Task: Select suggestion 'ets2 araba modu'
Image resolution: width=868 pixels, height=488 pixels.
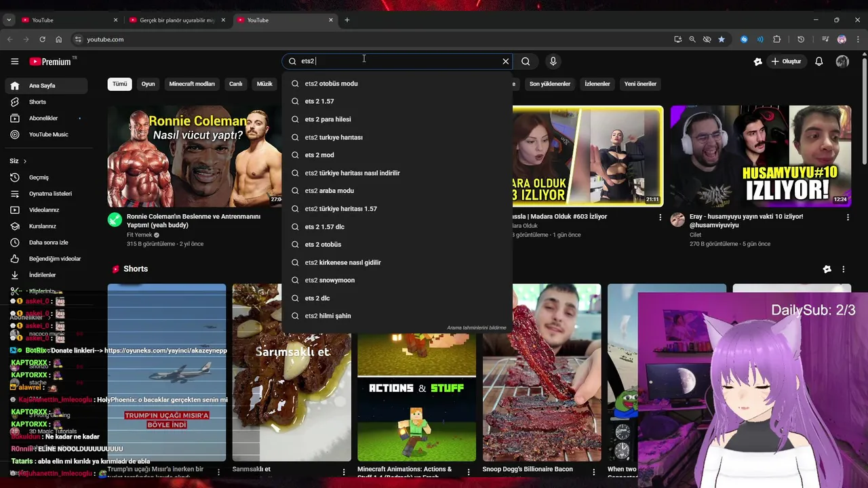Action: pos(397,190)
